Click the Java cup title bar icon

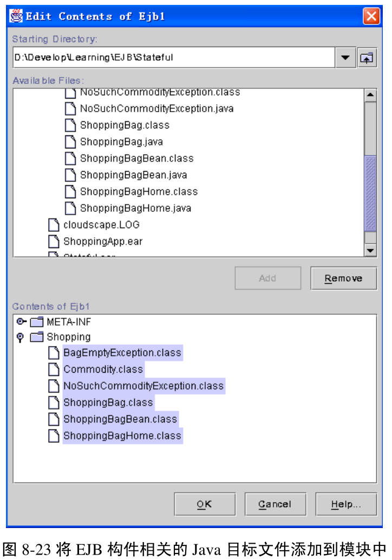16,16
